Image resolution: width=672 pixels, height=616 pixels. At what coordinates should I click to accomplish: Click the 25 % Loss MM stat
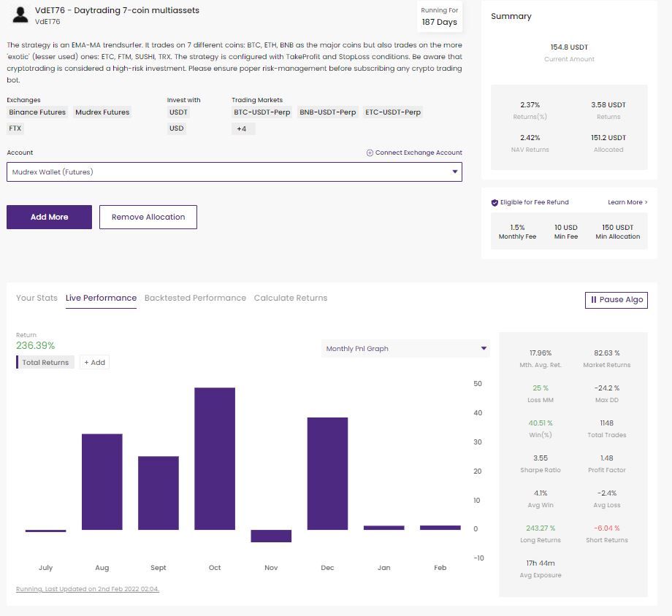point(541,393)
